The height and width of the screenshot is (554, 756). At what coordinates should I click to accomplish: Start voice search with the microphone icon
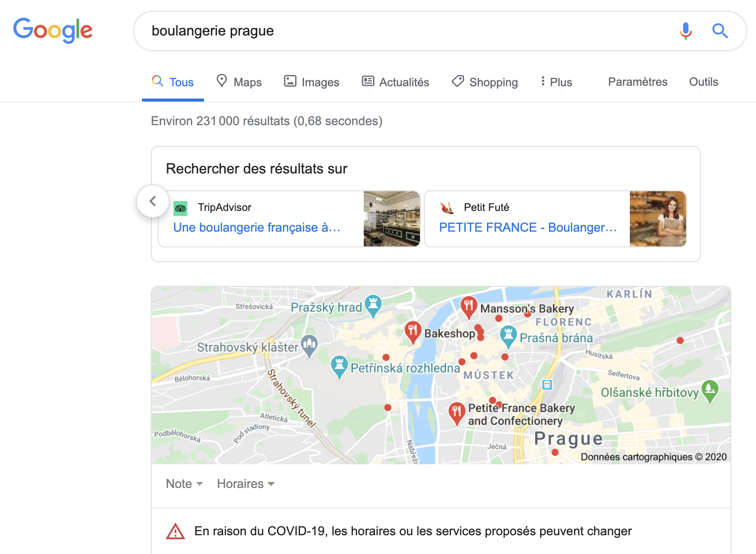[x=686, y=31]
